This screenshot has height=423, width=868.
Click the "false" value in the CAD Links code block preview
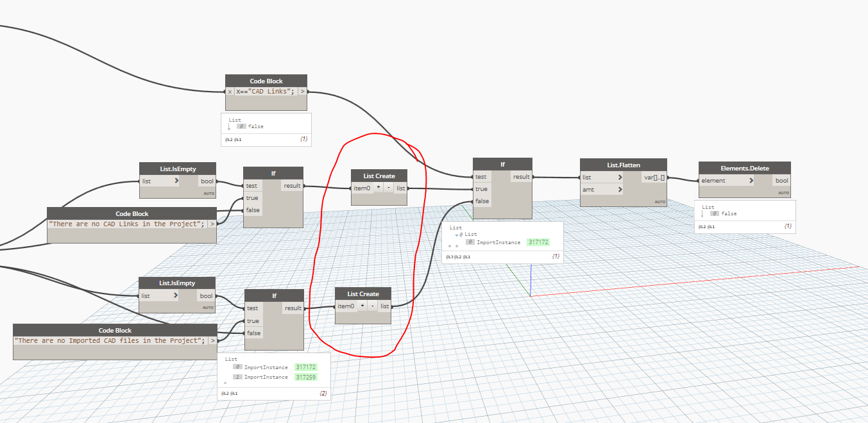click(256, 126)
